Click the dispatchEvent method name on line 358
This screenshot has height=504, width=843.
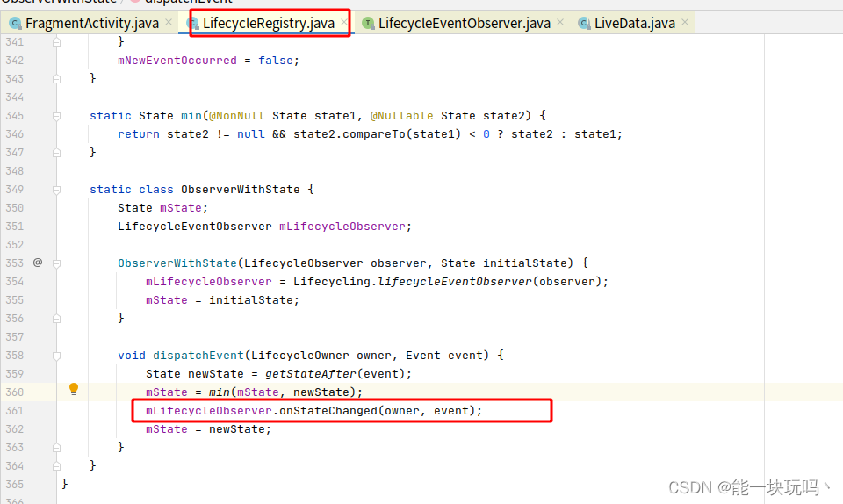(198, 355)
